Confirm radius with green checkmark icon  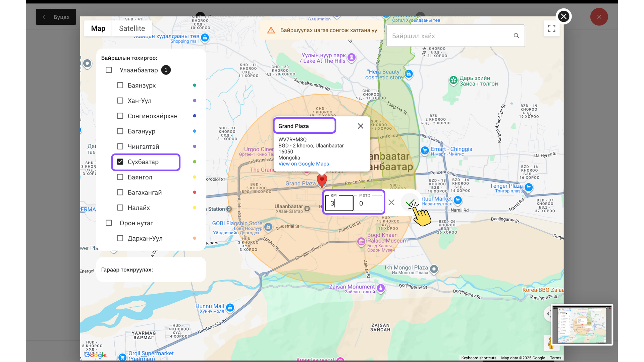[410, 202]
